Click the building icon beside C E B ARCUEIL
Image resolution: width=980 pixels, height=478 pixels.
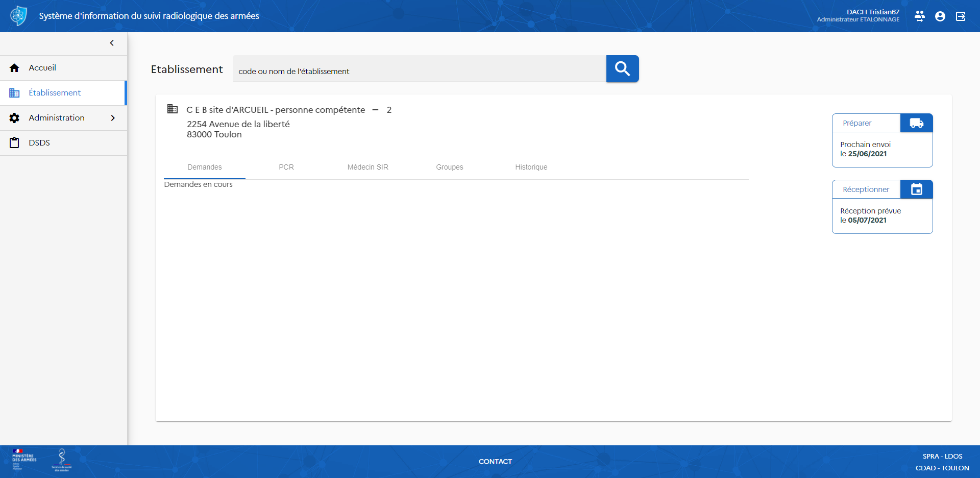(x=173, y=109)
